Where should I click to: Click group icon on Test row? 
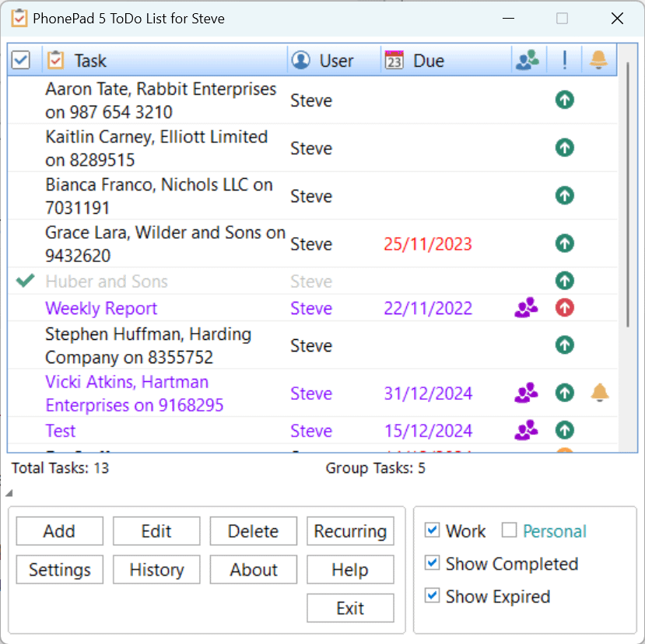[x=526, y=430]
